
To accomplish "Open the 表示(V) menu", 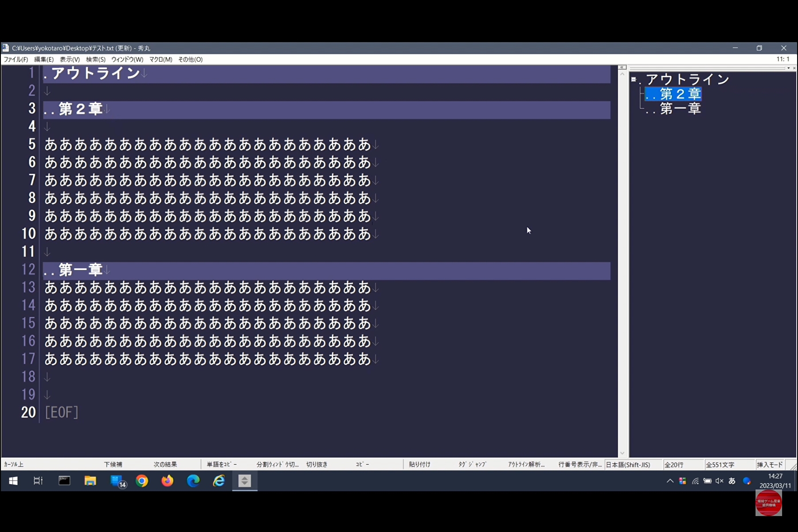I will pos(70,59).
